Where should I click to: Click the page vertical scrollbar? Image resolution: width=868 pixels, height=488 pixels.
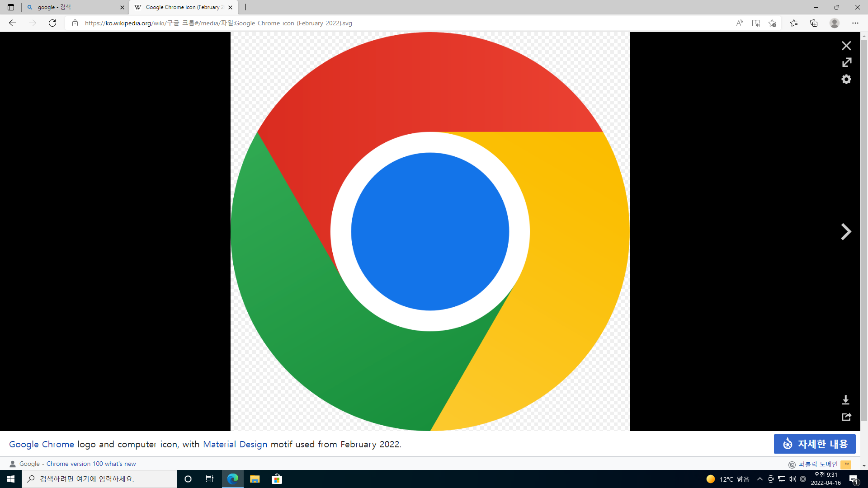tap(864, 230)
